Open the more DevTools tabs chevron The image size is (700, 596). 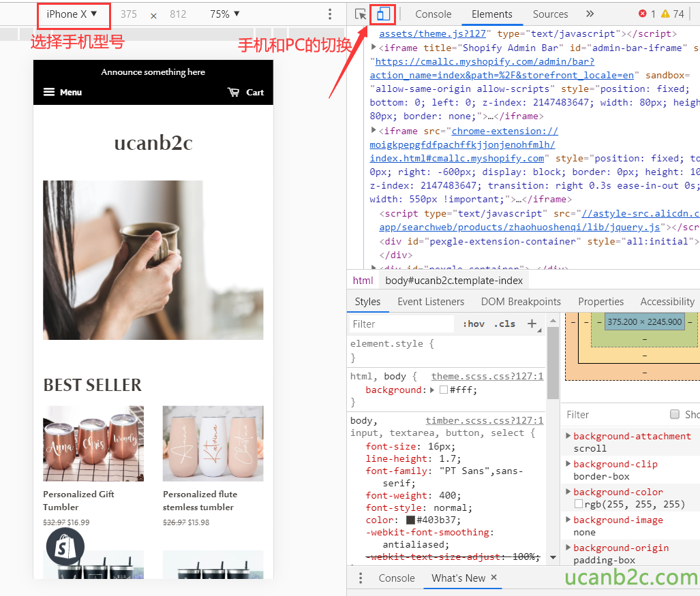pyautogui.click(x=590, y=14)
